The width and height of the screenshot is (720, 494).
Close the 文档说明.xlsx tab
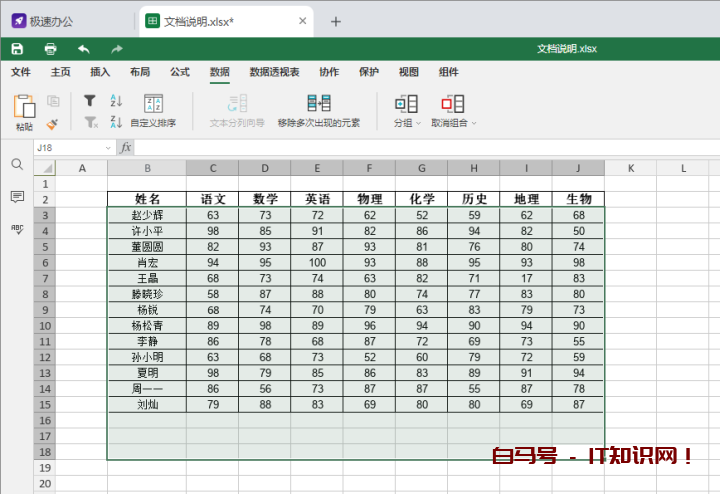coord(302,21)
